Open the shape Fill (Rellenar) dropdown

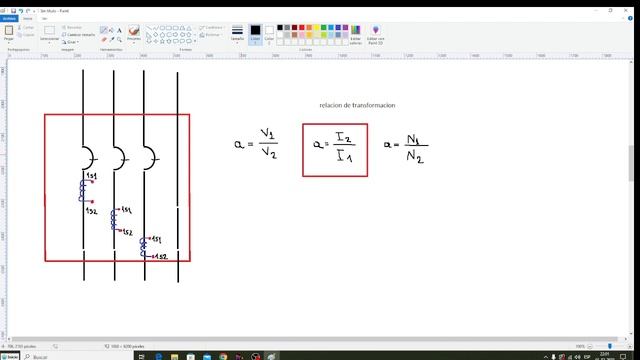[x=211, y=35]
